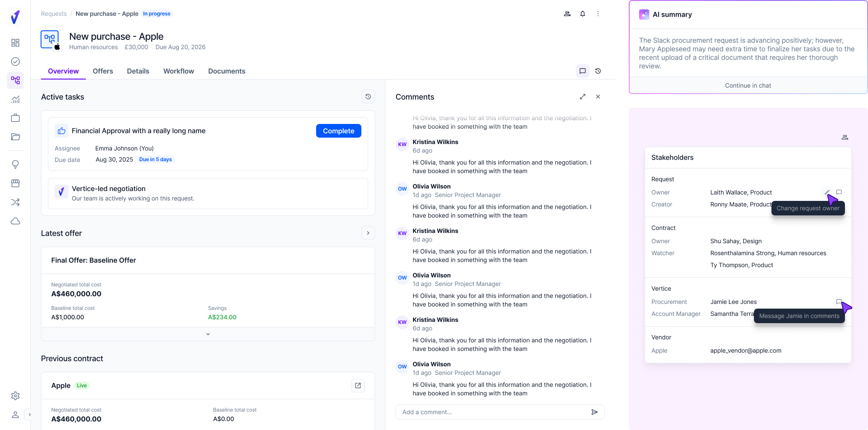Click Ty Thompson, Product watcher
This screenshot has width=868, height=430.
742,265
